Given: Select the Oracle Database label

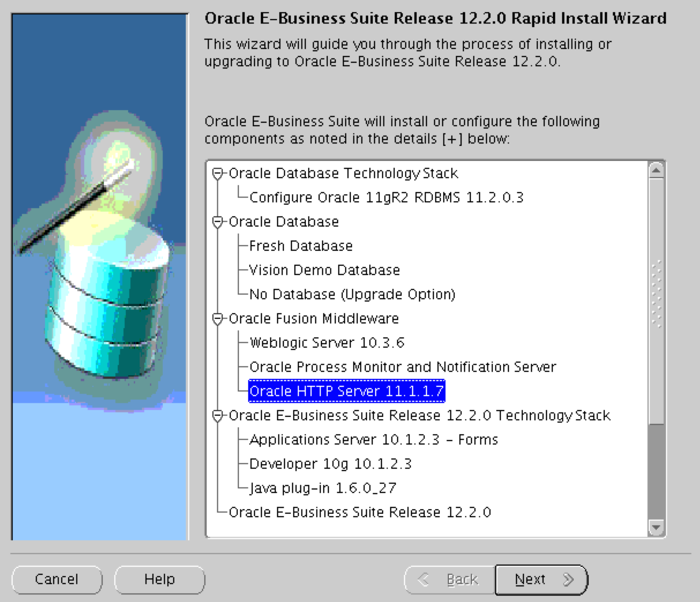Looking at the screenshot, I should click(284, 222).
